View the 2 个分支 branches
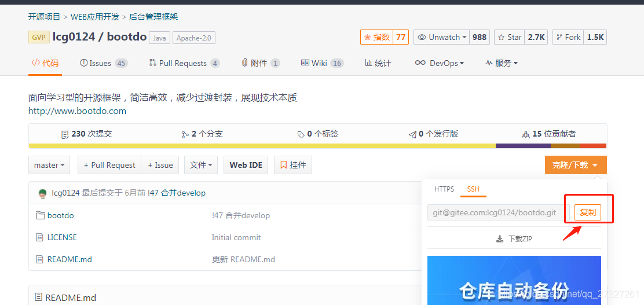Viewport: 644px width, 305px height. coord(202,134)
